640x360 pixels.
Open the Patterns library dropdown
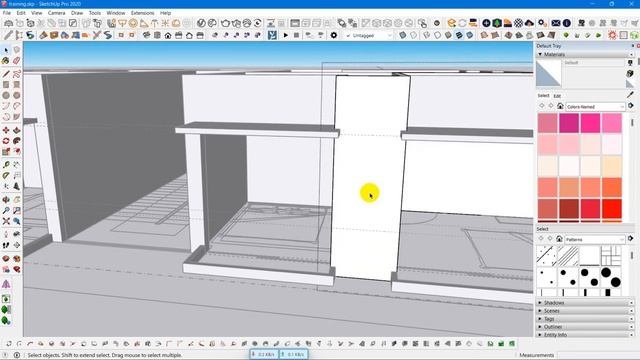coord(596,239)
